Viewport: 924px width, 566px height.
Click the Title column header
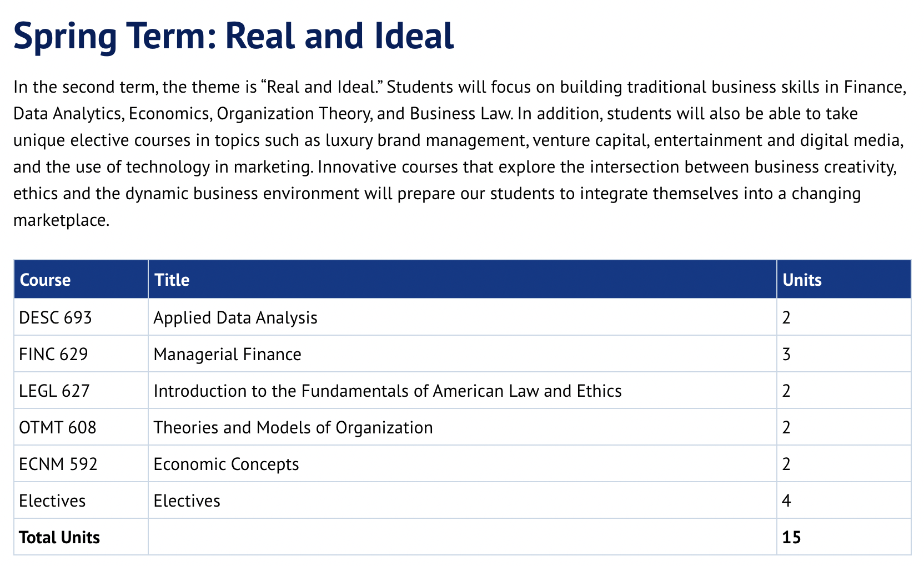[x=172, y=280]
